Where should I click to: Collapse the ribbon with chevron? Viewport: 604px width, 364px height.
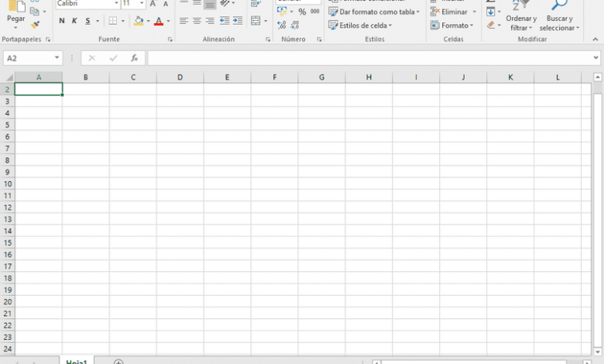[595, 39]
